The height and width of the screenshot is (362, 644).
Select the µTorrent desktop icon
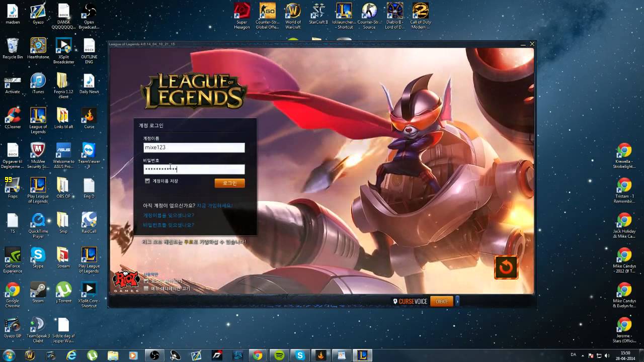[63, 292]
